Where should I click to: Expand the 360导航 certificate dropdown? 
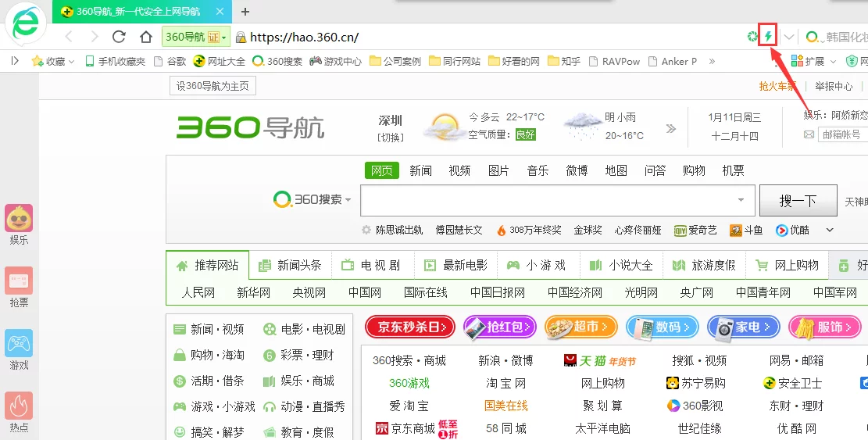pos(223,38)
